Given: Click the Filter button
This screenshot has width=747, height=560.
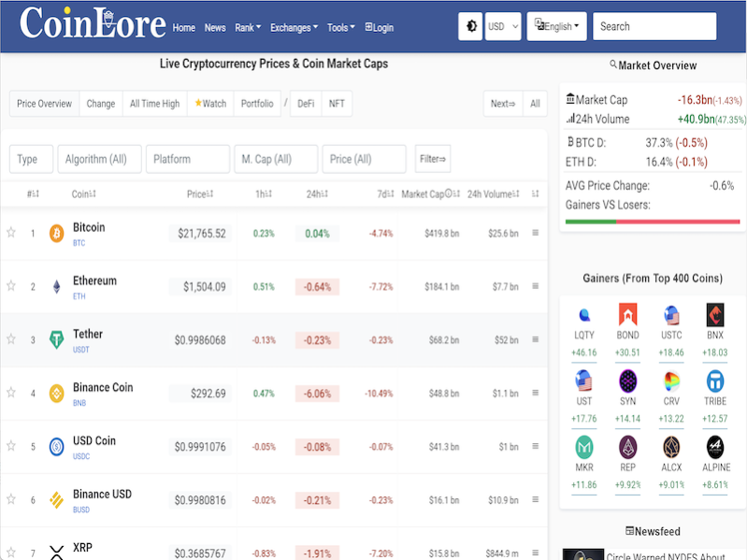Looking at the screenshot, I should [433, 159].
